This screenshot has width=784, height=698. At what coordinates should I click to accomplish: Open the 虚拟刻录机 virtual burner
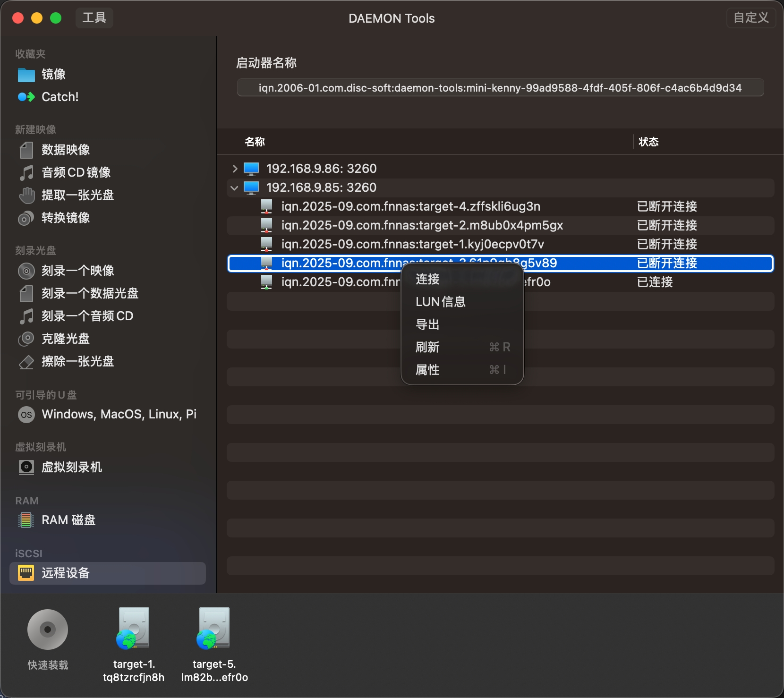tap(71, 467)
